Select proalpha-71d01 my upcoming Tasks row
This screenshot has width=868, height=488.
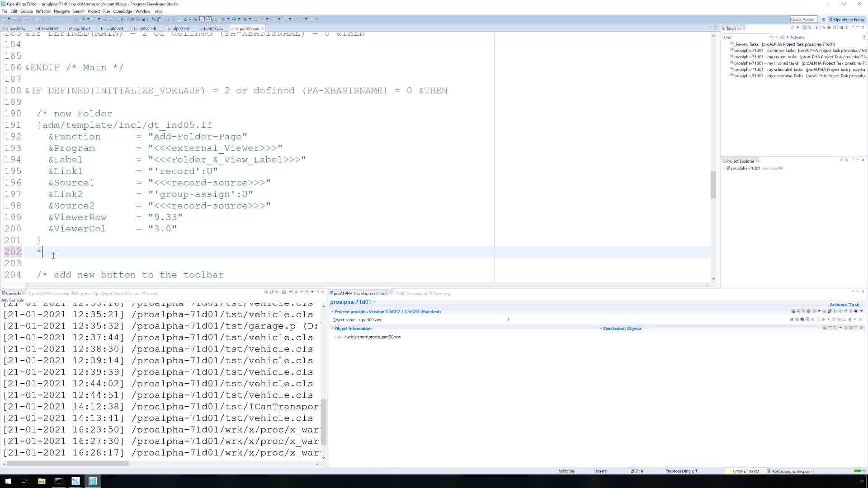(x=798, y=76)
